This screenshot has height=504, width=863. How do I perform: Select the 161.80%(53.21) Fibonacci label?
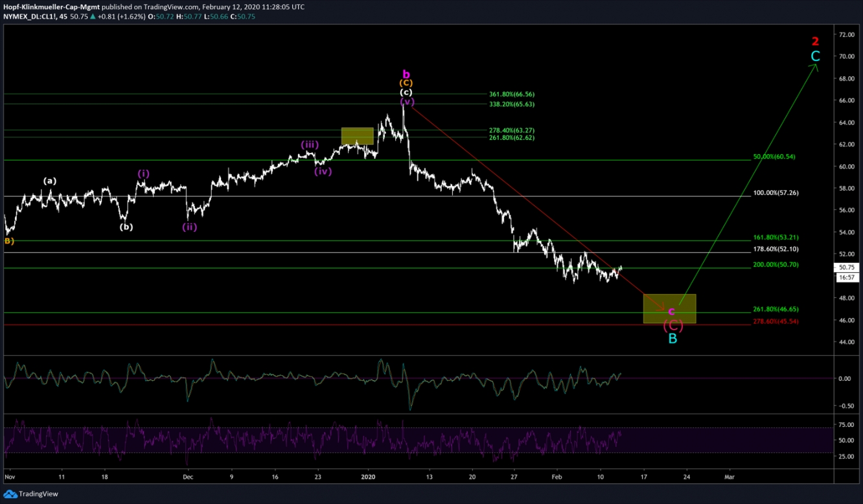(x=776, y=238)
